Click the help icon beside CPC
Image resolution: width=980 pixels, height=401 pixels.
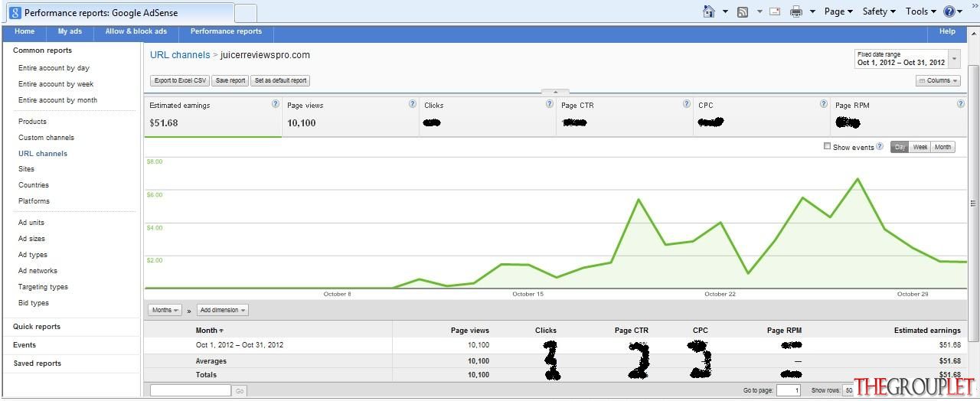824,104
